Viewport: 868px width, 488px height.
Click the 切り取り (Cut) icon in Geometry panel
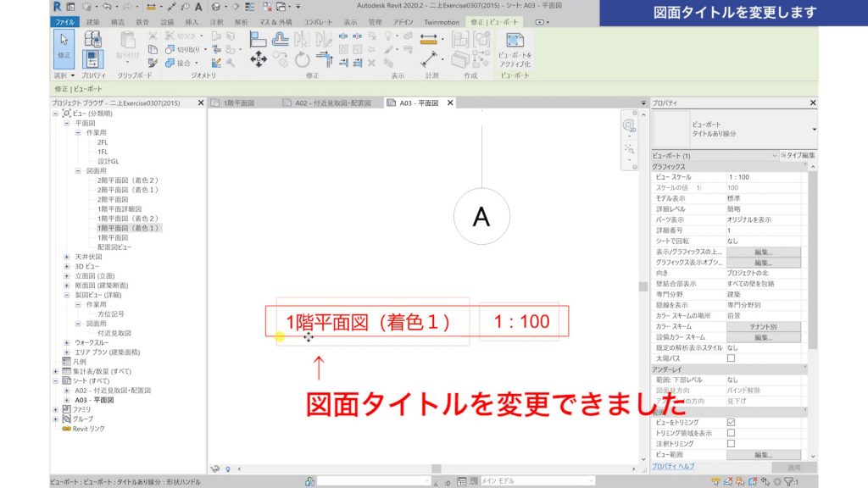(170, 50)
